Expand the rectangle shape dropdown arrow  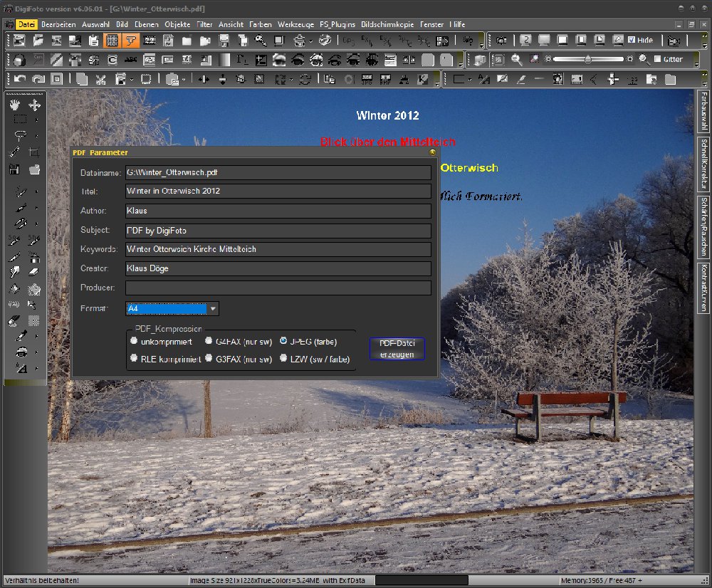click(470, 79)
